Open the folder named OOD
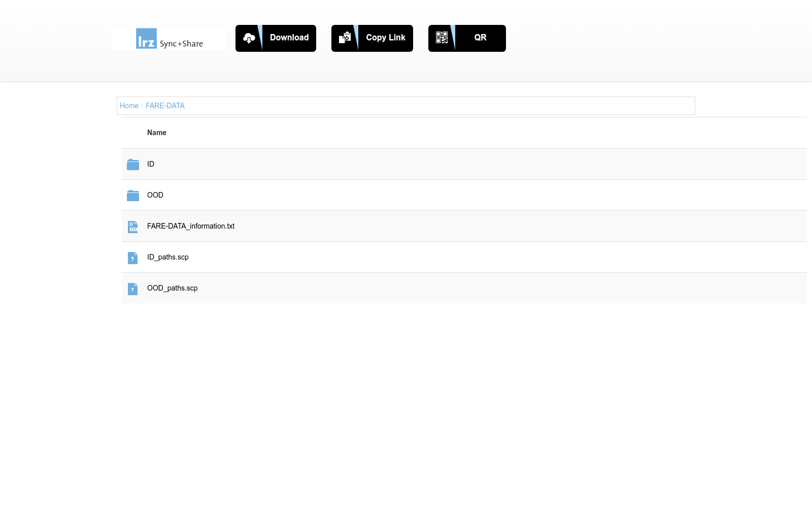This screenshot has width=812, height=508. tap(155, 195)
